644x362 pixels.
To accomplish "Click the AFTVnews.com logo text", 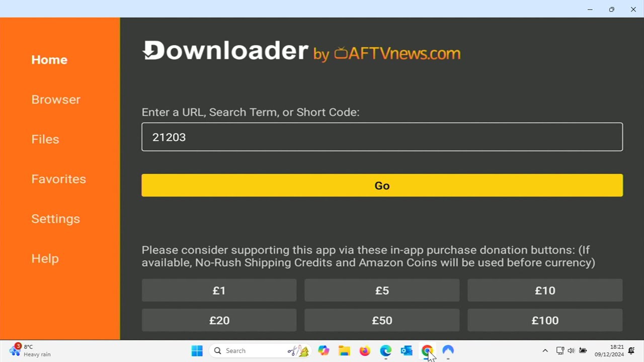I will (x=397, y=53).
